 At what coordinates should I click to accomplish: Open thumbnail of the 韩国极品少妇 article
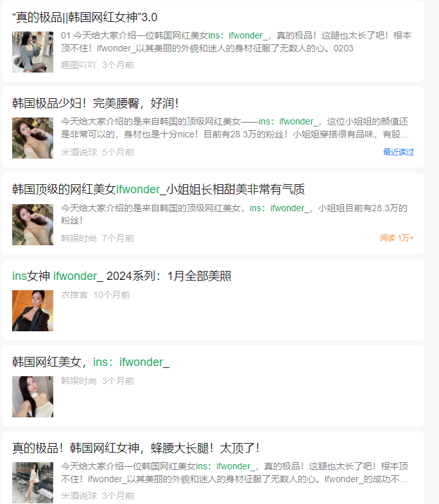[33, 138]
